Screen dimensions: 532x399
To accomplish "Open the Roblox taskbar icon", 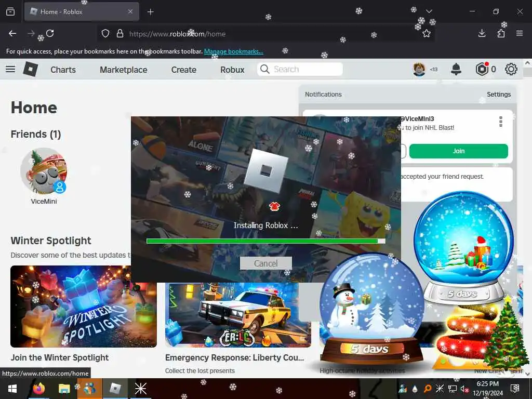I will (x=115, y=389).
